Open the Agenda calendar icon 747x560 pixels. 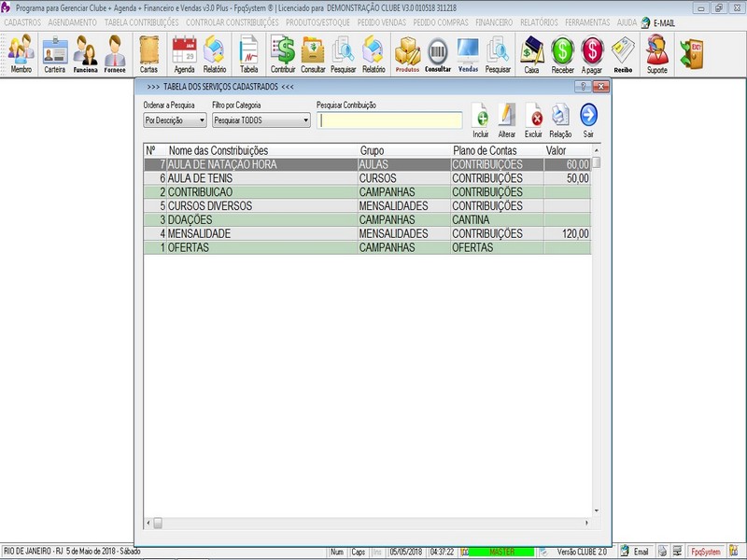click(x=184, y=54)
